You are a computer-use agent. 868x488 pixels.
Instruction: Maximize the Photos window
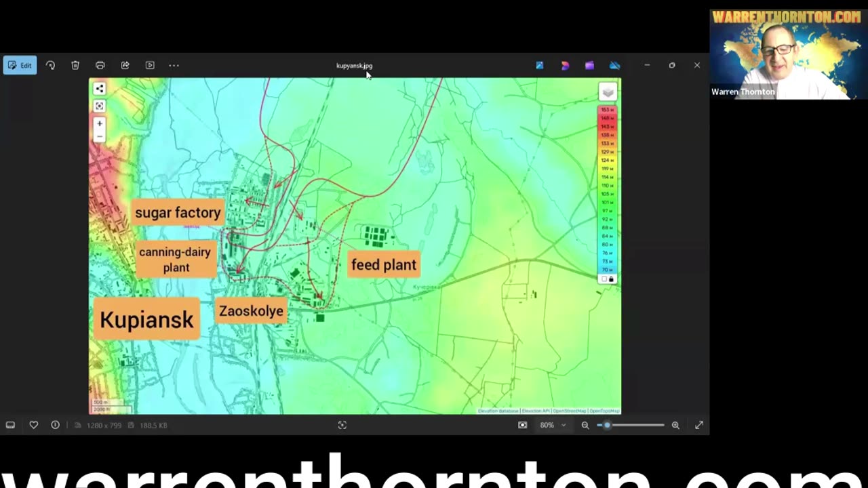coord(672,65)
